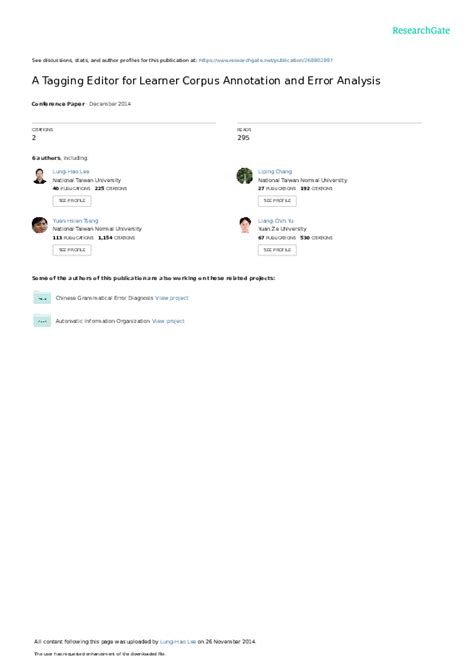Click Liping Chang's green avatar image

pyautogui.click(x=245, y=176)
